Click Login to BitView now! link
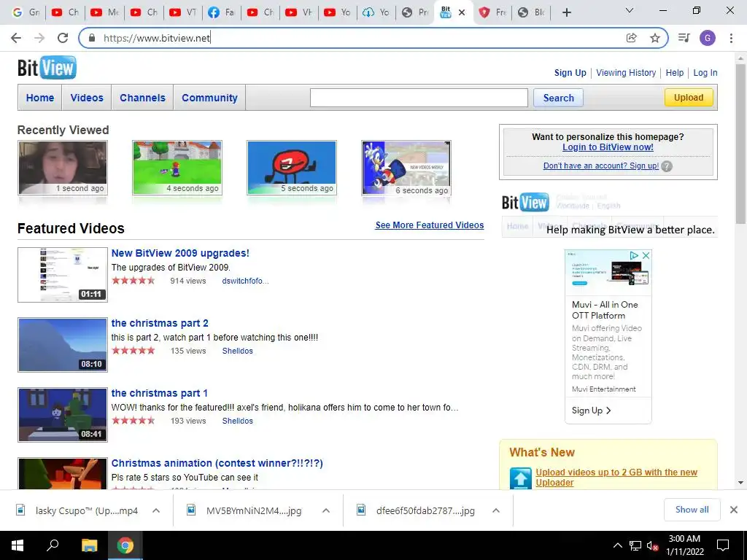Image resolution: width=747 pixels, height=560 pixels. click(x=608, y=147)
